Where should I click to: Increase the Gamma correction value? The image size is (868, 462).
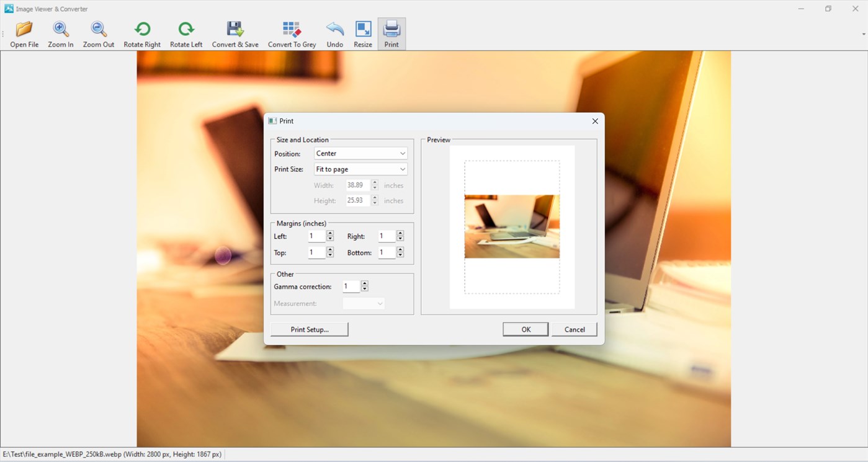coord(364,283)
